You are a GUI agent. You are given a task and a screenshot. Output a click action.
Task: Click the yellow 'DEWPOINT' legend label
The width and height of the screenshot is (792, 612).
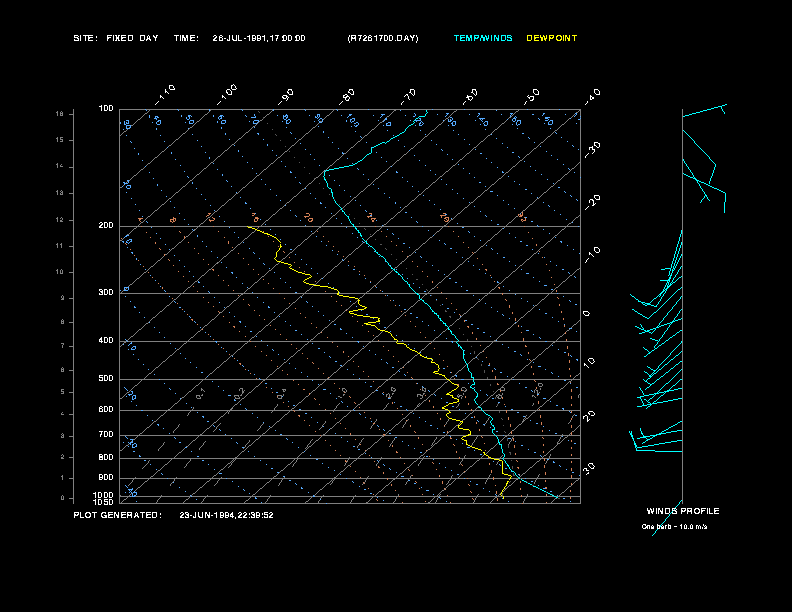[552, 38]
